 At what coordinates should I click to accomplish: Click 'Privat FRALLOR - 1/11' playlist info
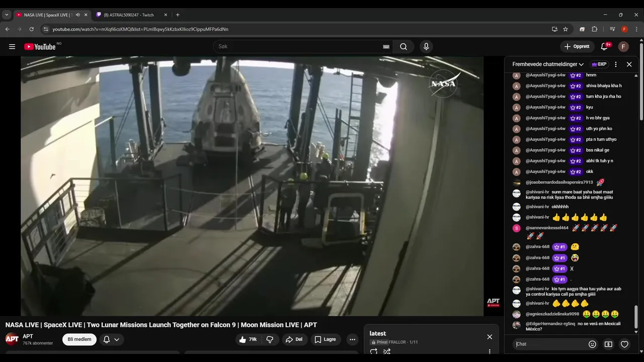pos(394,342)
